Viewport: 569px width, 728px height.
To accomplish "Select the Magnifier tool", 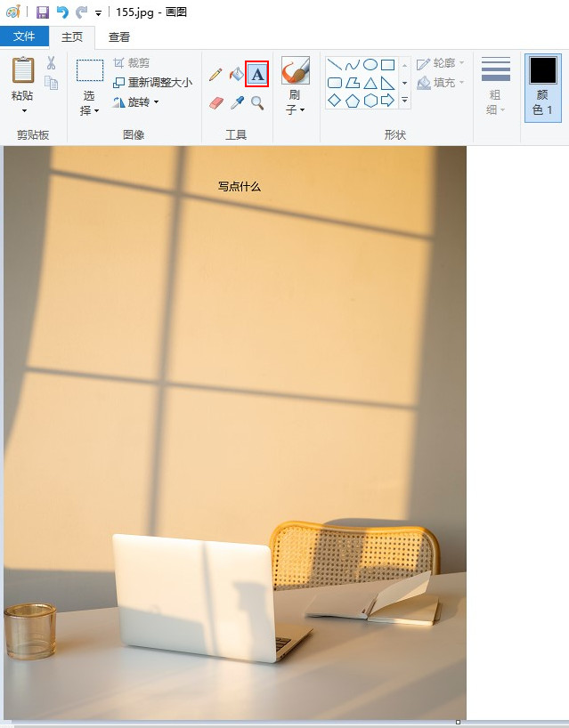I will pyautogui.click(x=257, y=103).
